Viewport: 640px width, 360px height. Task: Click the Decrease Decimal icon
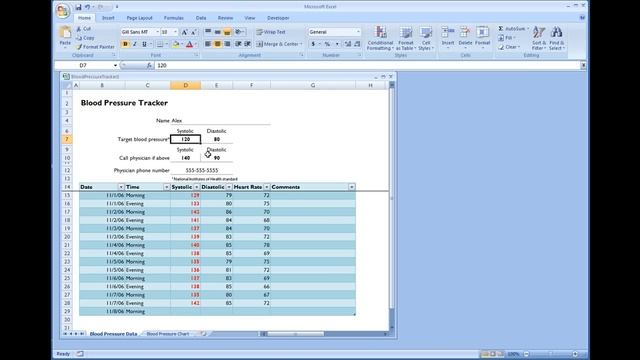tap(357, 44)
